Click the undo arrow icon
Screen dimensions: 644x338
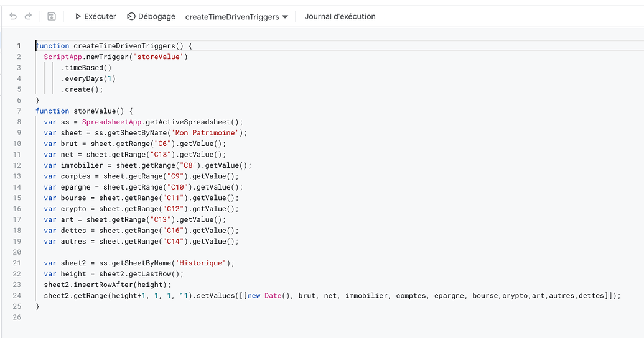coord(13,16)
